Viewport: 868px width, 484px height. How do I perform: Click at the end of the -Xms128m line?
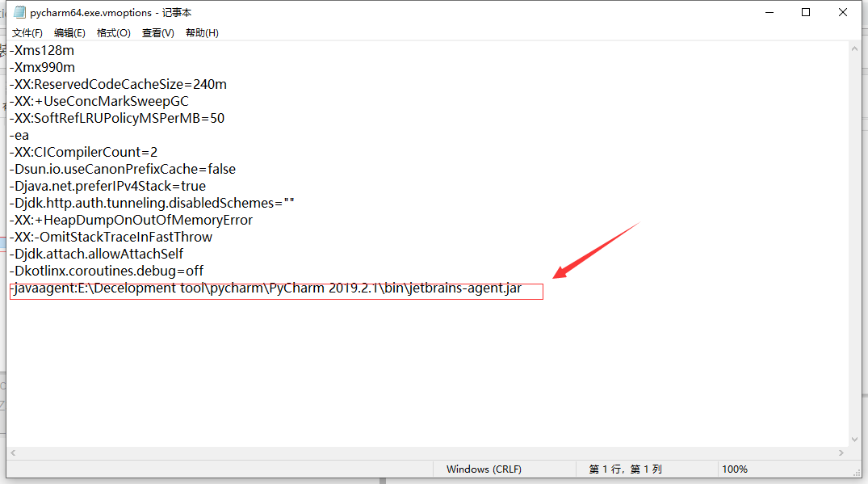pyautogui.click(x=73, y=50)
